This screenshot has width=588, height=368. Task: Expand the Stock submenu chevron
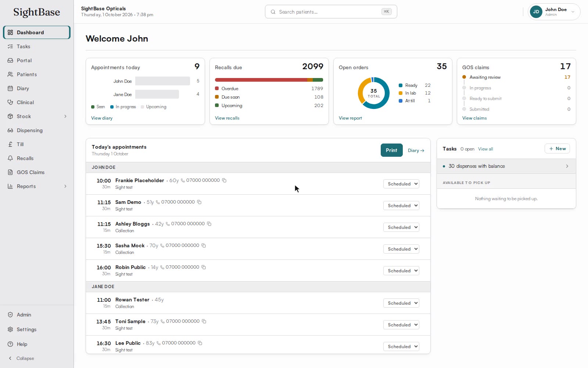click(x=65, y=116)
